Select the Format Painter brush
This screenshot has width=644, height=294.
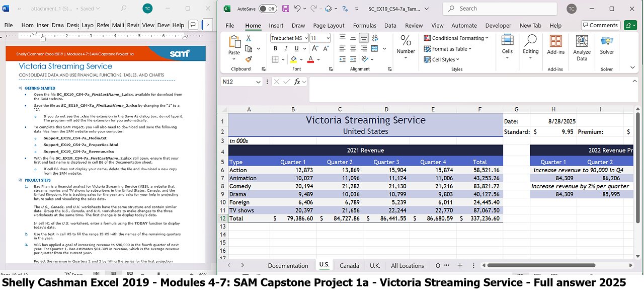[x=249, y=59]
